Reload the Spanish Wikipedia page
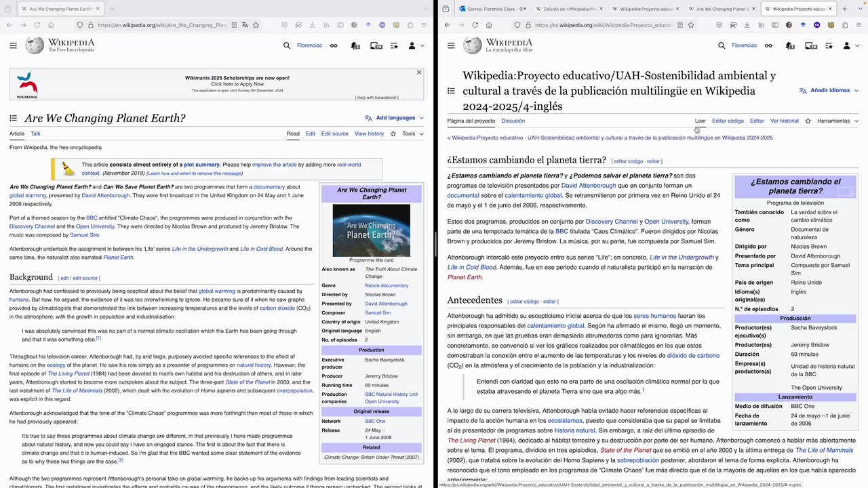Screen dimensions: 868x488 [475, 25]
